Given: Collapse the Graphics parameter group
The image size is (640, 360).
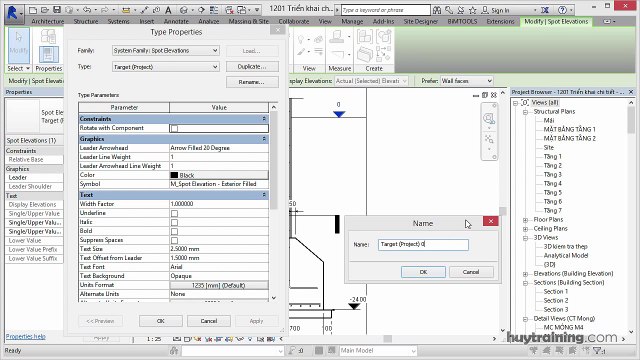Looking at the screenshot, I should click(264, 139).
